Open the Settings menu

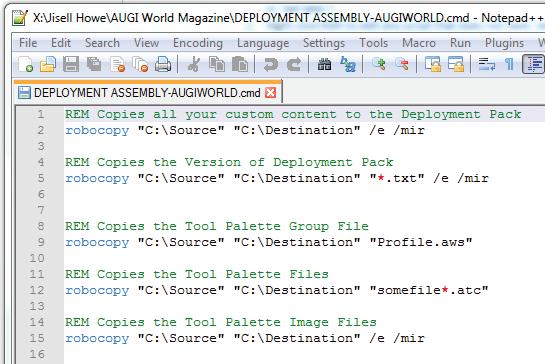tap(324, 43)
